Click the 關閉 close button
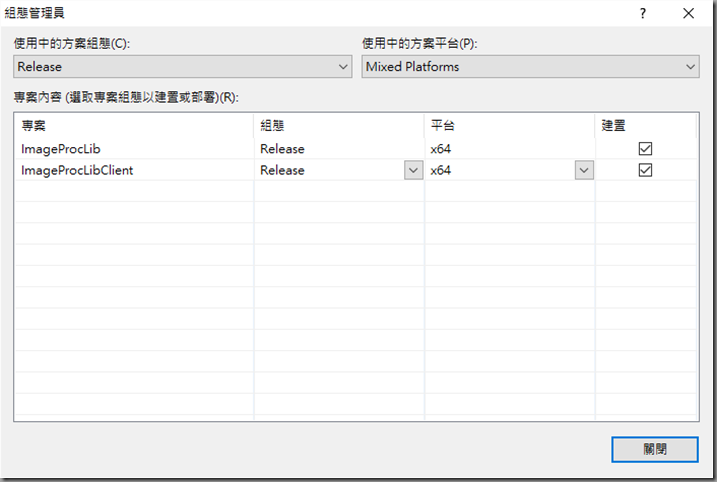This screenshot has height=482, width=717. 655,450
